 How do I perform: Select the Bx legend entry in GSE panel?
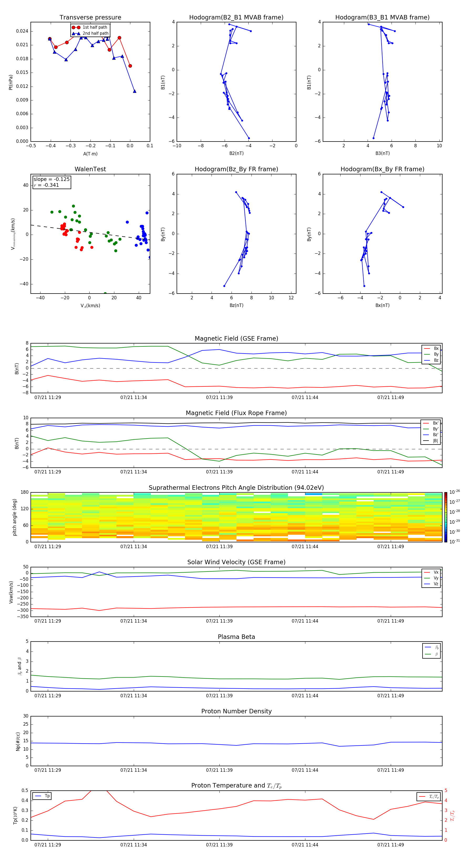[431, 349]
